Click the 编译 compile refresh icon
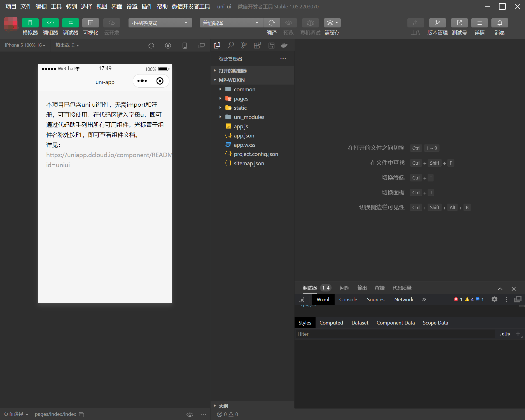525x420 pixels. click(272, 23)
